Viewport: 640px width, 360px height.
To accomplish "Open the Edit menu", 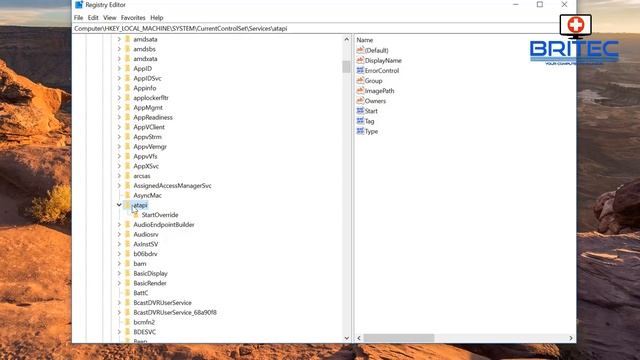I will coord(93,18).
